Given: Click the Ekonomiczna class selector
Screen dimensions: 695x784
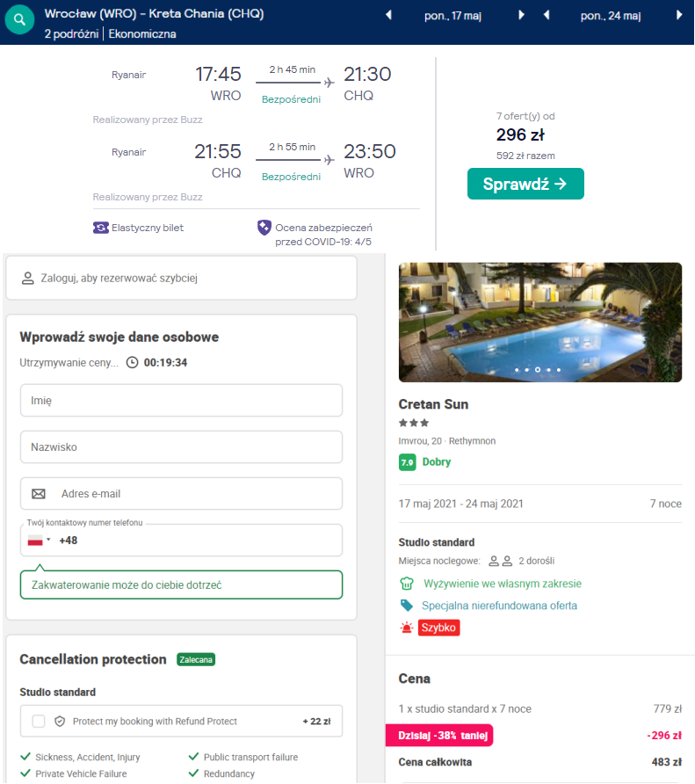Looking at the screenshot, I should 142,33.
